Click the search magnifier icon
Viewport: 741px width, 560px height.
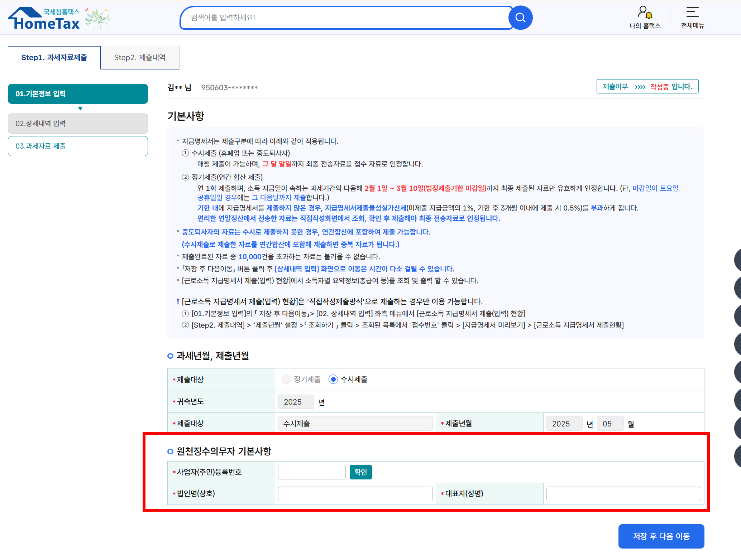[x=520, y=17]
